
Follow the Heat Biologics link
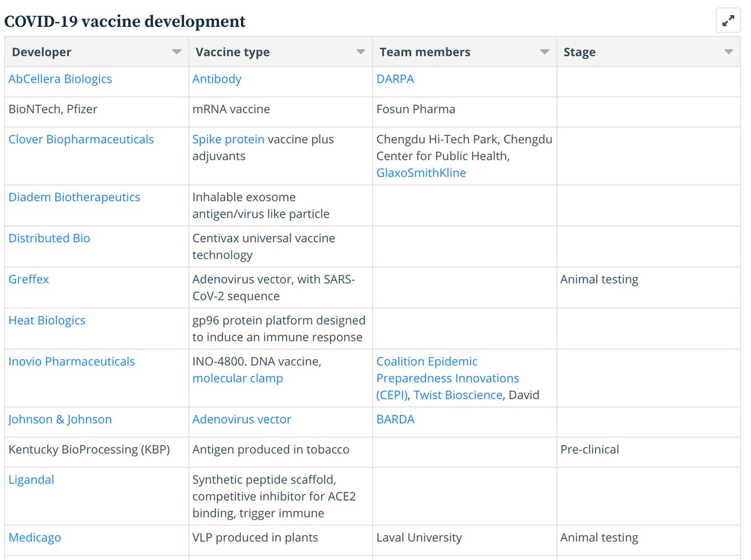point(47,320)
